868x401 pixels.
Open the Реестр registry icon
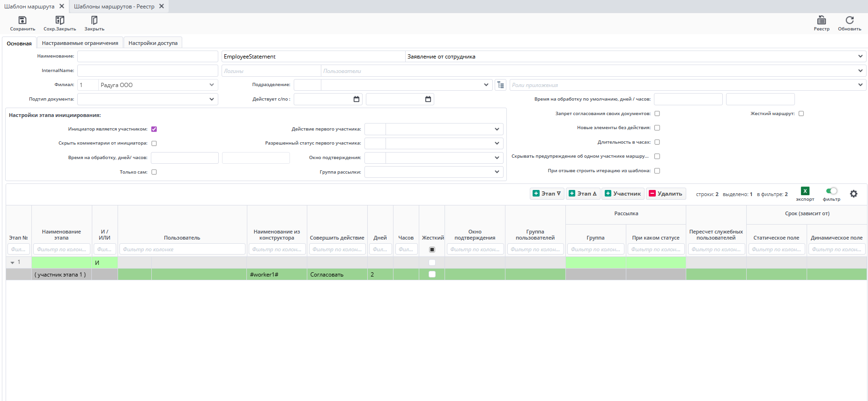(821, 20)
